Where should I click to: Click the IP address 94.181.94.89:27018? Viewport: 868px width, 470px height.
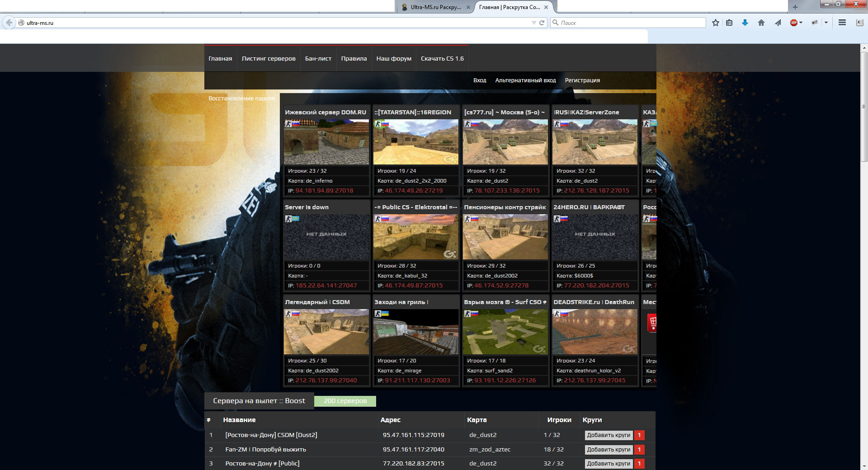tap(324, 191)
